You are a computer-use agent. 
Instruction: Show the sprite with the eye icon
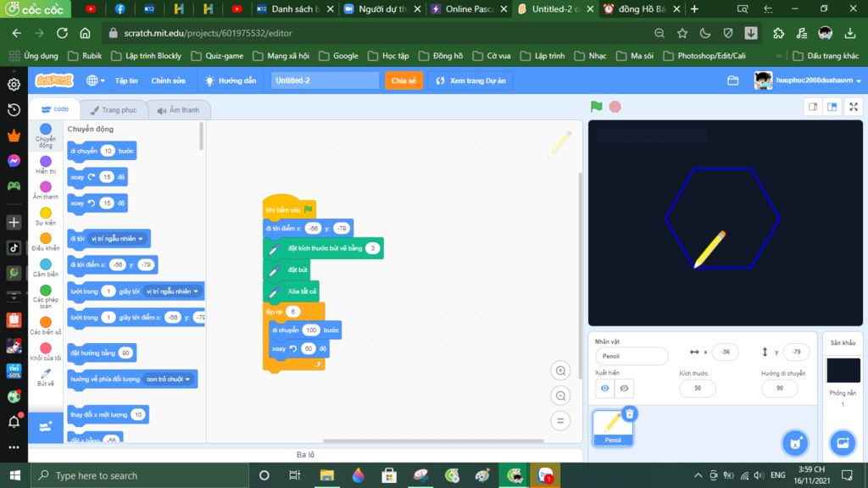pos(604,388)
